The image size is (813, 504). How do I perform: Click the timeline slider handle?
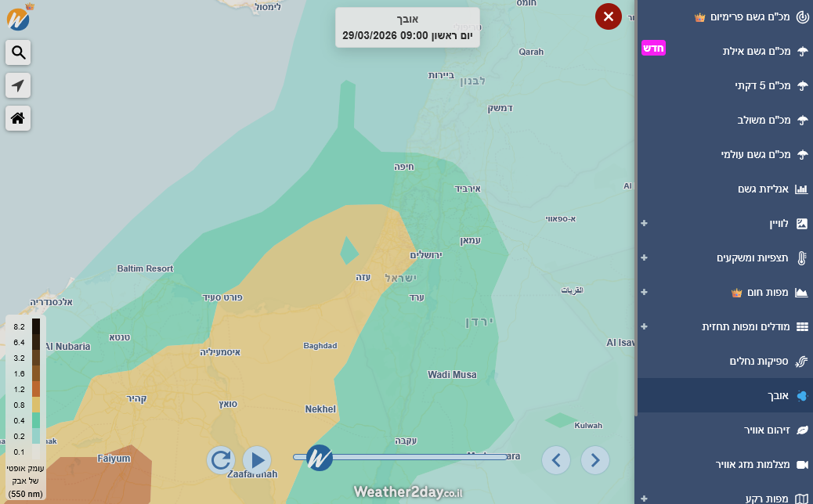[320, 458]
